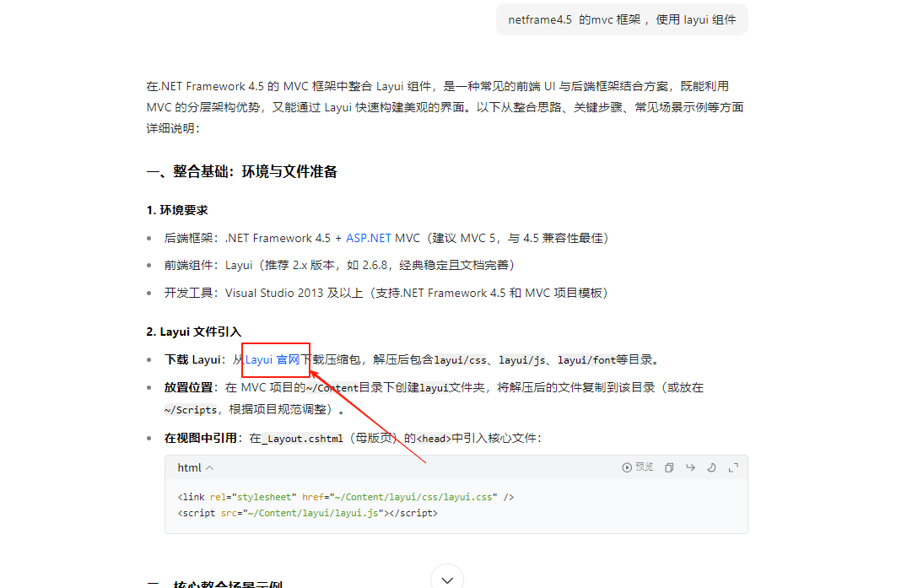The image size is (907, 588).
Task: Click the inline code ~/Content
Action: [332, 388]
